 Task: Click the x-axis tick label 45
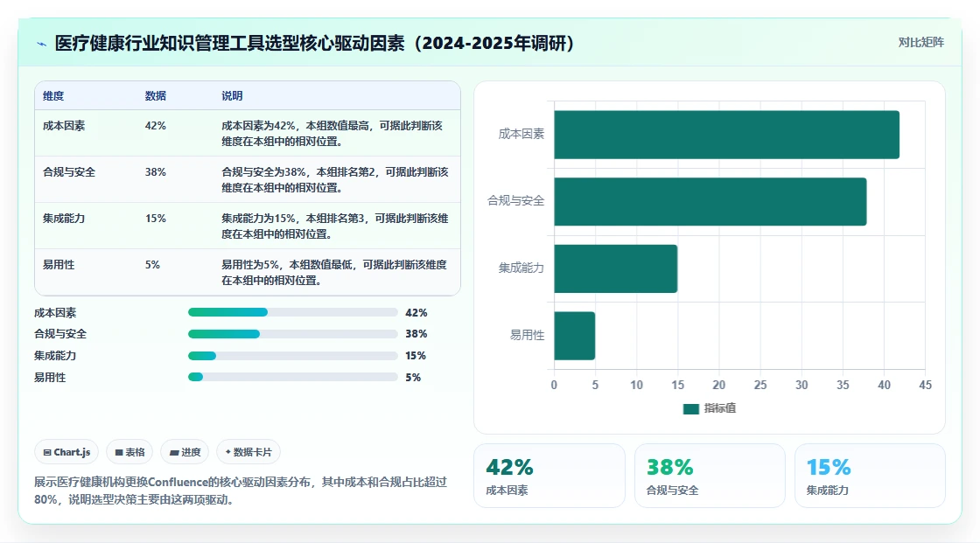925,385
